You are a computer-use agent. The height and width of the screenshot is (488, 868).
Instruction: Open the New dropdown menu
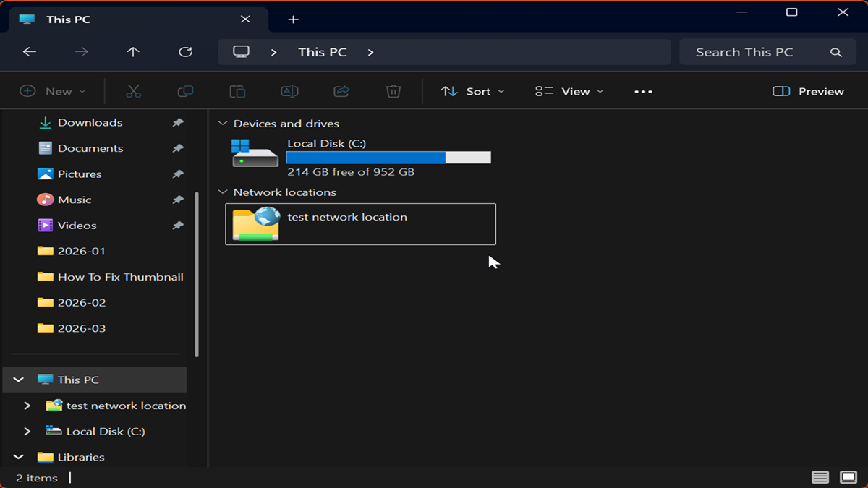click(x=53, y=91)
